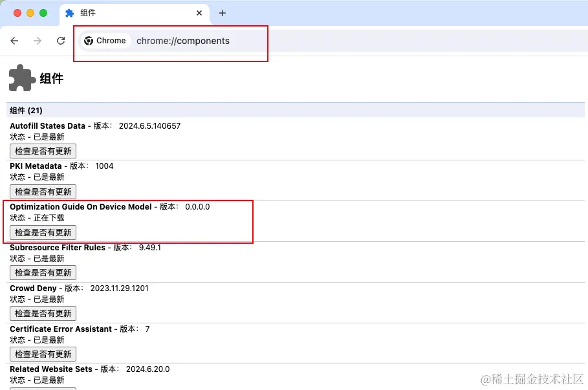Click the green macOS window zoom button
The image size is (588, 390).
43,13
